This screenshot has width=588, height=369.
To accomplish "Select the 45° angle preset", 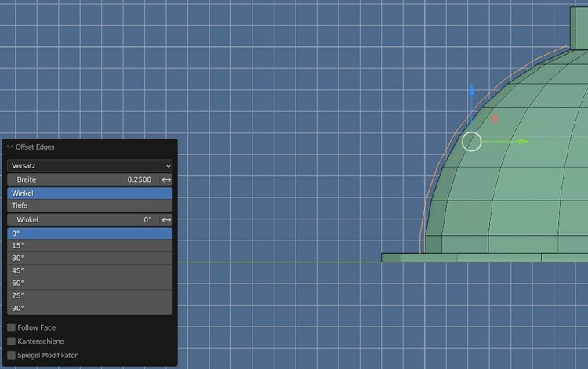I will click(89, 270).
